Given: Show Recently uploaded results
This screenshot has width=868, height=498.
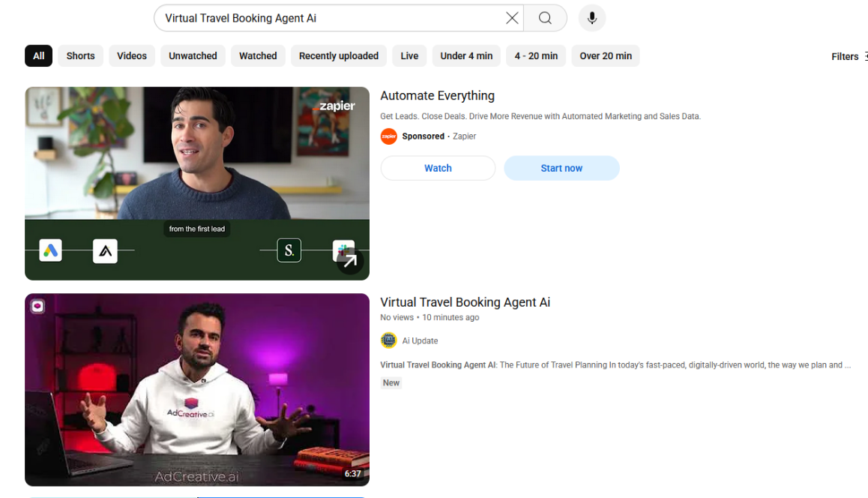Looking at the screenshot, I should click(x=339, y=56).
